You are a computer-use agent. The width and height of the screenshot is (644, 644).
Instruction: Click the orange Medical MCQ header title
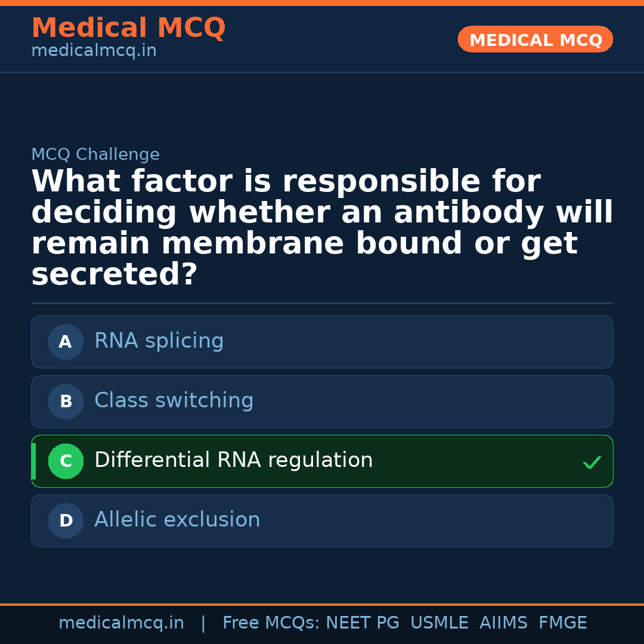[128, 28]
